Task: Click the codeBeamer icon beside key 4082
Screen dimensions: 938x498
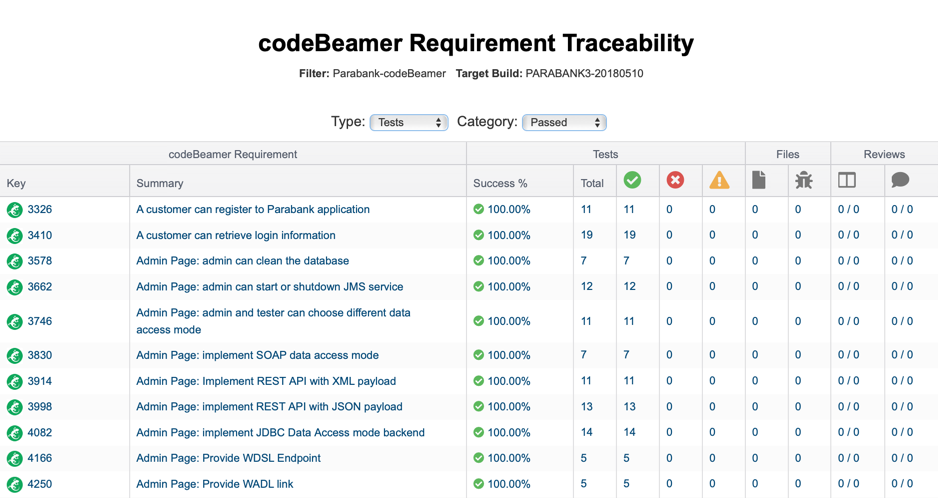Action: tap(14, 433)
